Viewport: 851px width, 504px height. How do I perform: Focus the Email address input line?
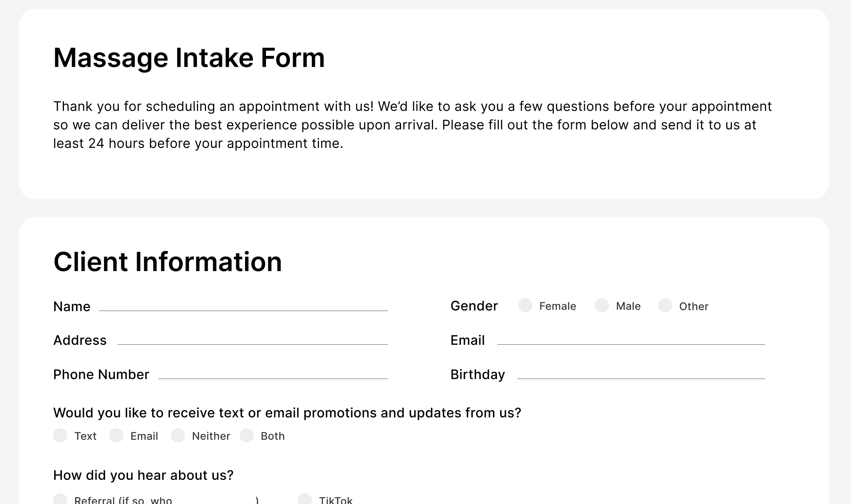click(631, 340)
